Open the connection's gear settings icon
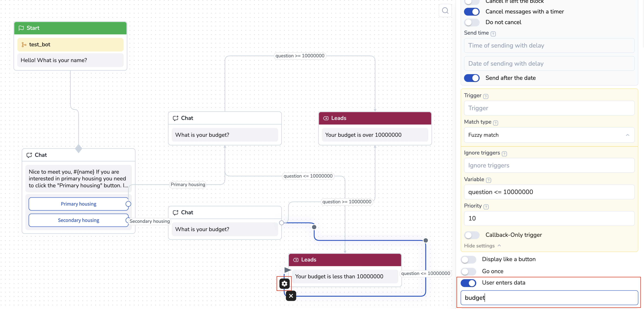This screenshot has height=309, width=644. coord(284,283)
